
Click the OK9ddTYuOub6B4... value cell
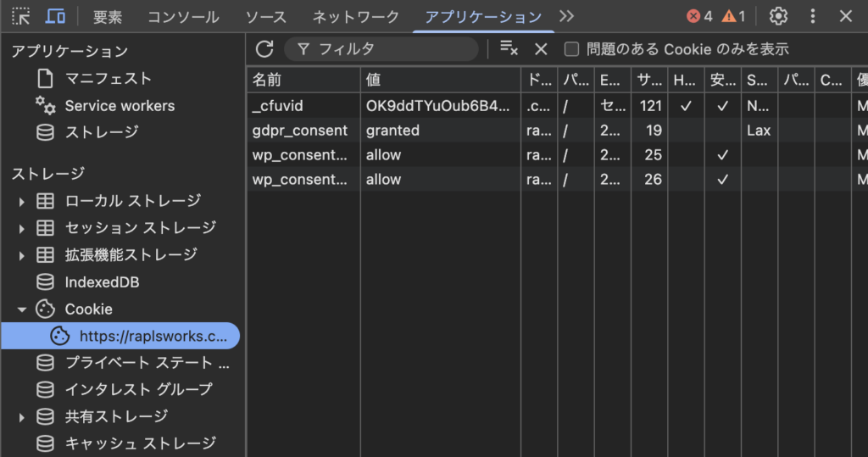pos(441,106)
